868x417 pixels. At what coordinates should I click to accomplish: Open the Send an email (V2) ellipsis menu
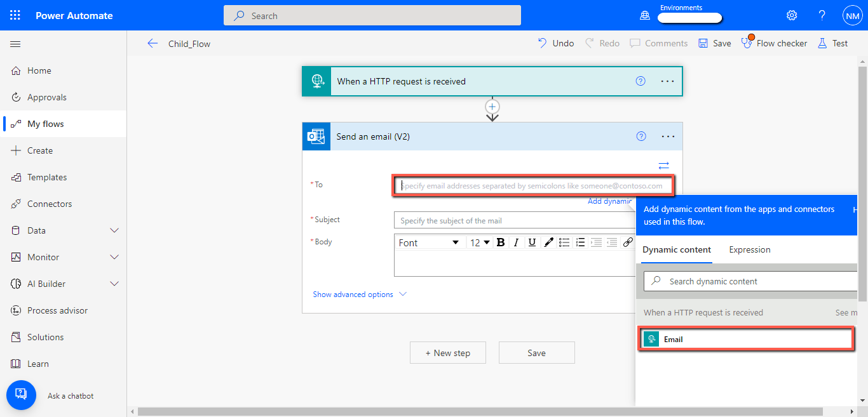coord(667,136)
